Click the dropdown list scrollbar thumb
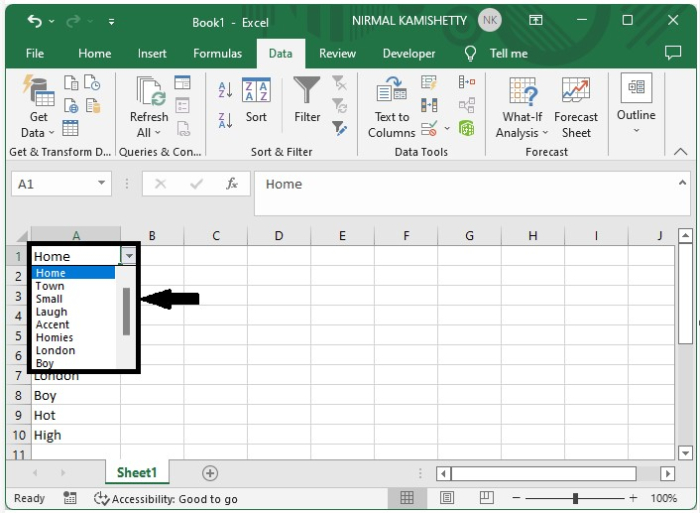 126,311
